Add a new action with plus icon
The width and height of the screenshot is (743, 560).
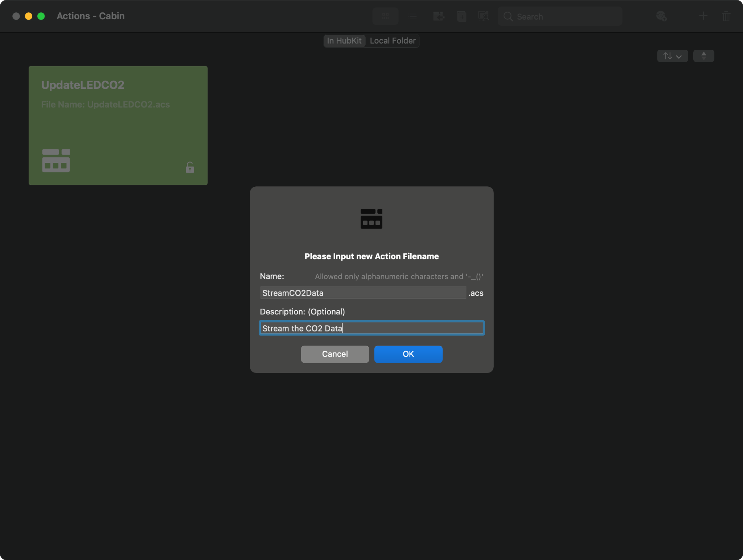pos(703,16)
